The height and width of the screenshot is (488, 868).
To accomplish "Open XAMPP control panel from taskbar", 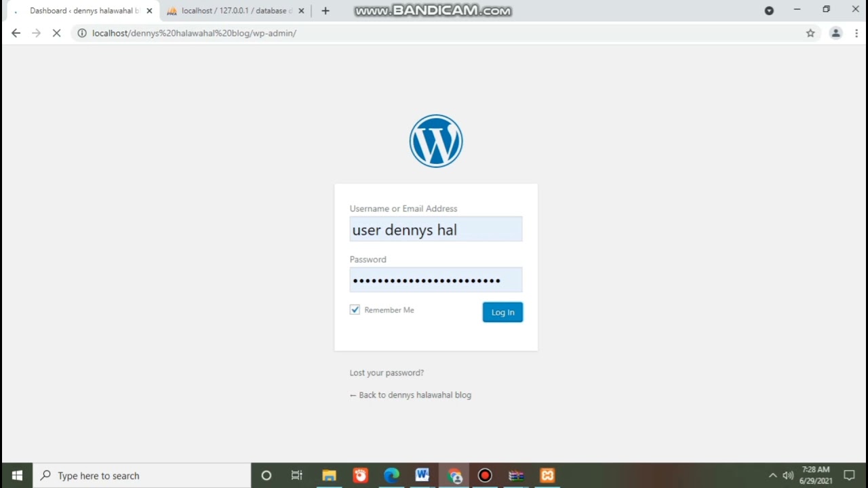I will [547, 476].
